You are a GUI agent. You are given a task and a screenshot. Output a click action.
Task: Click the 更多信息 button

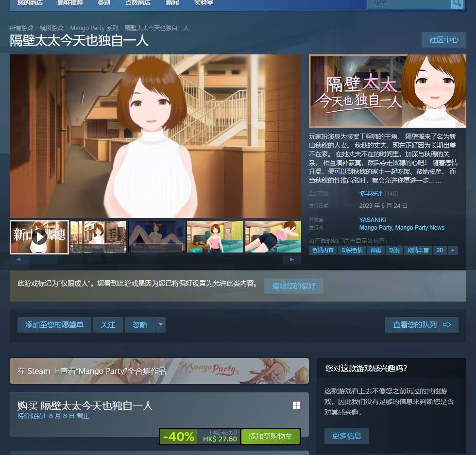[x=347, y=436]
